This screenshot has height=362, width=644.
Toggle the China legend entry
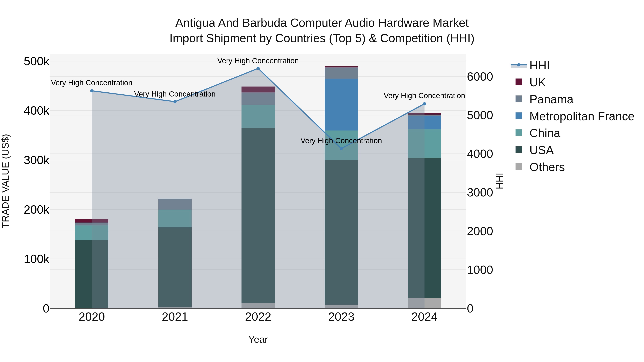click(538, 133)
